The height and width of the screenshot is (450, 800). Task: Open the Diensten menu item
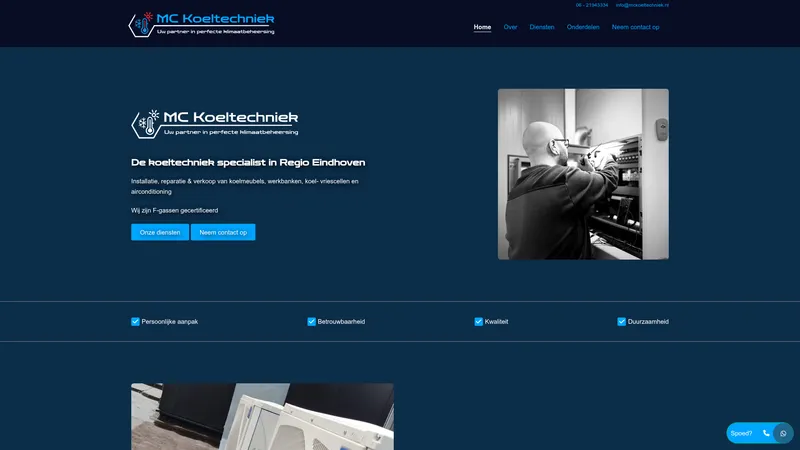point(542,27)
